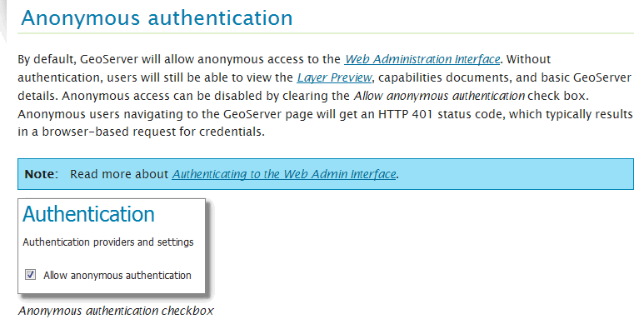Image resolution: width=644 pixels, height=334 pixels.
Task: Click the By default opening words
Action: 46,60
